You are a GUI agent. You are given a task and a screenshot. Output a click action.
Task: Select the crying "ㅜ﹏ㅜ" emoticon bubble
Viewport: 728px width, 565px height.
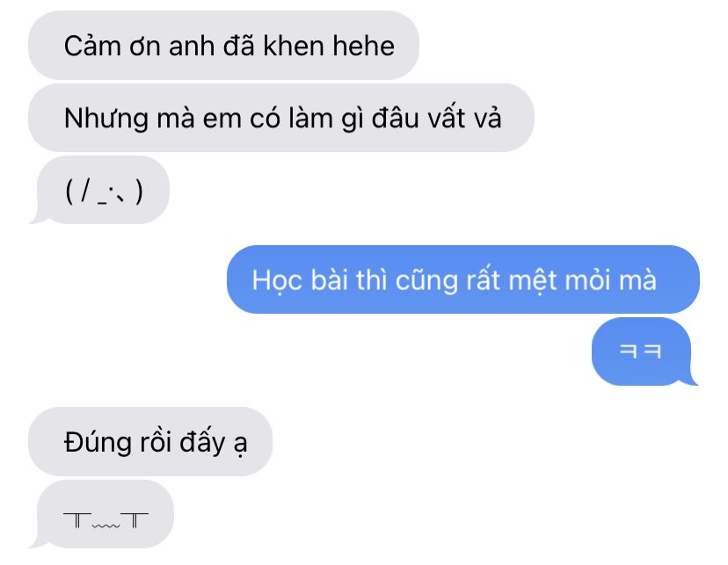(102, 514)
